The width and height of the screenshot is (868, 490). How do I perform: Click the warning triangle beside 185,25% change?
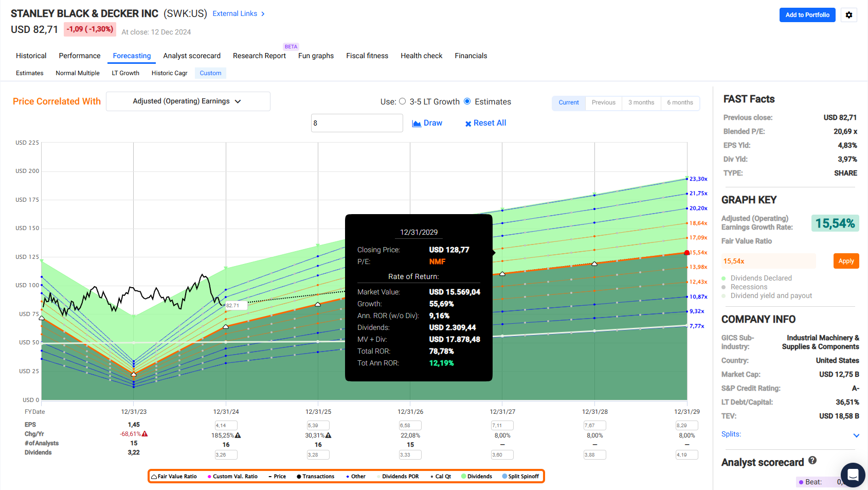tap(238, 435)
